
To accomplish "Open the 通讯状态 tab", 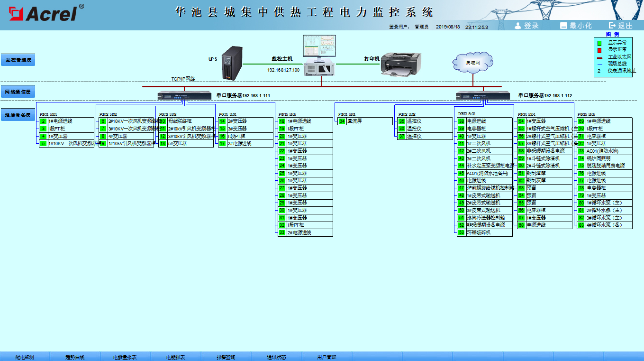I will coord(276,357).
